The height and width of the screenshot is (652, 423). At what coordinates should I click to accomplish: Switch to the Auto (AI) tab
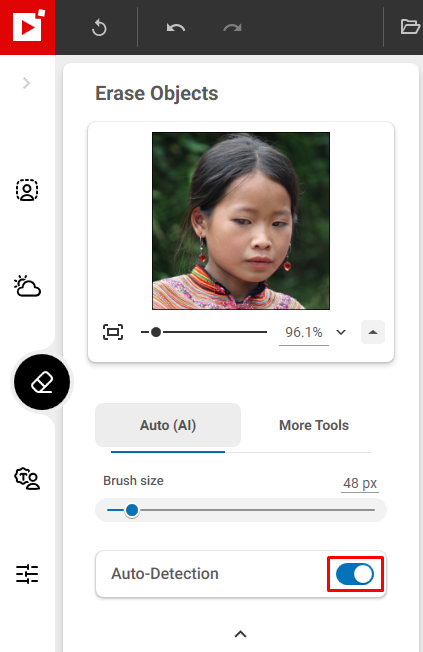coord(168,425)
